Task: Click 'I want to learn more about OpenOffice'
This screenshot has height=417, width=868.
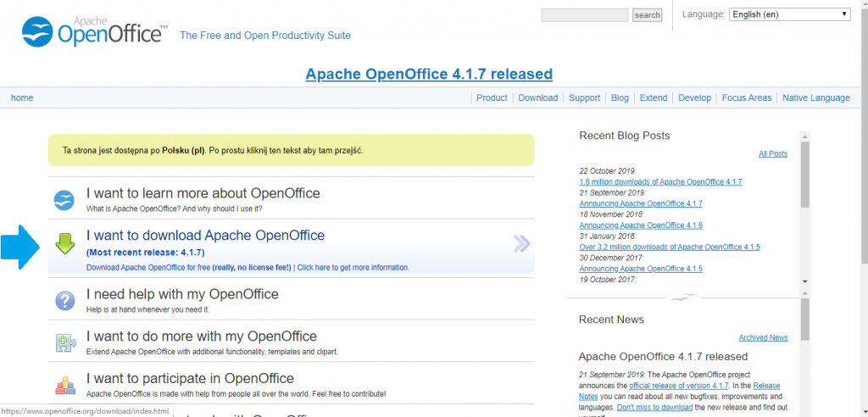Action: [x=203, y=193]
